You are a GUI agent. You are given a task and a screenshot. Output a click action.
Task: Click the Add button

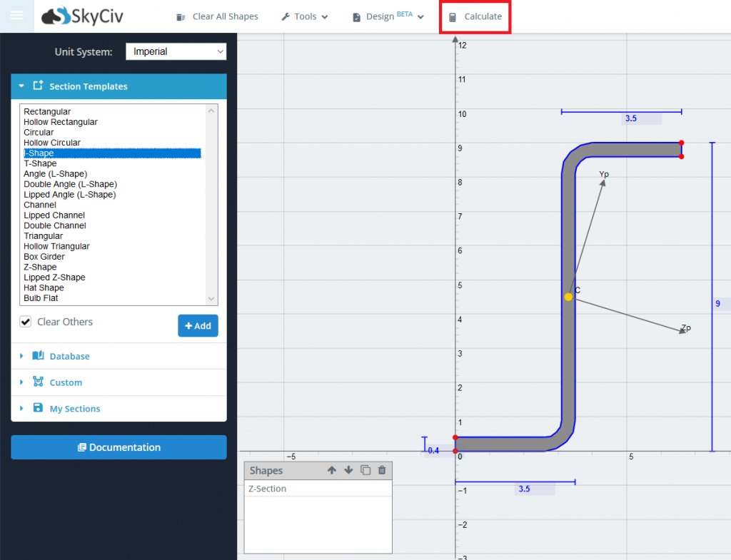pos(198,325)
